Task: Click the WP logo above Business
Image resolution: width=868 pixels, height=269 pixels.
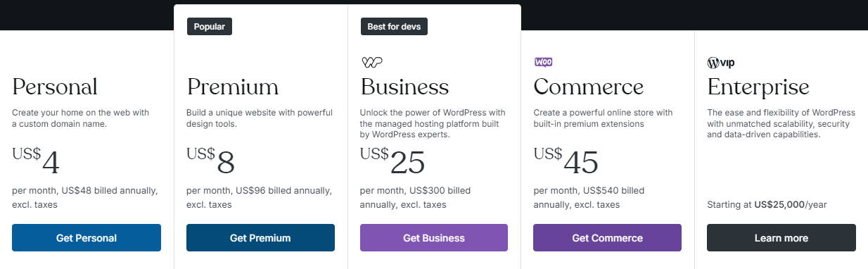Action: pyautogui.click(x=371, y=62)
